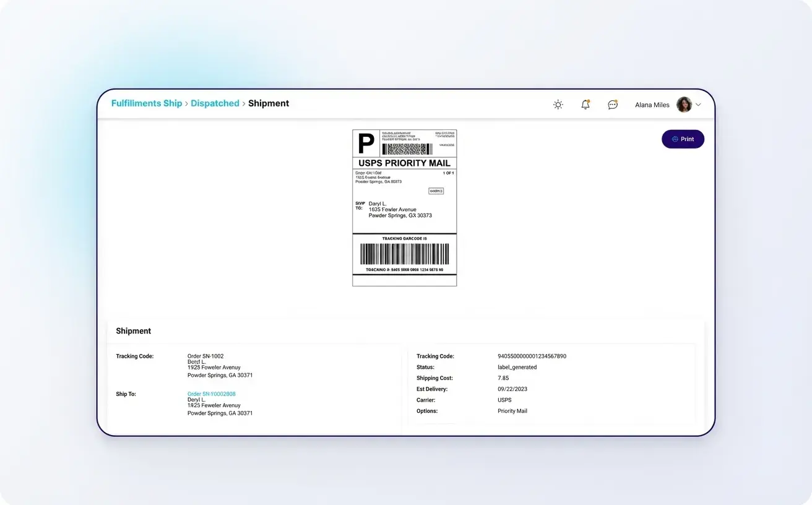This screenshot has height=505, width=812.
Task: Select the 09/22/2023 estimated delivery date
Action: [x=512, y=389]
